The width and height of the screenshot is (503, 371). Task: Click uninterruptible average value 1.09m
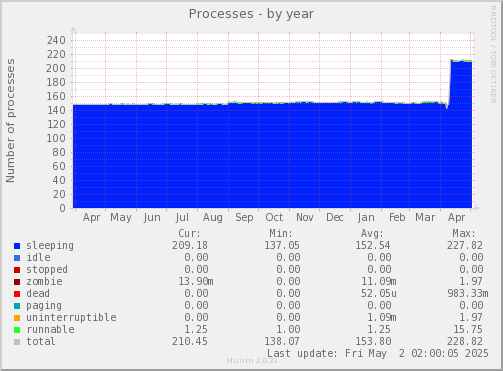click(x=382, y=317)
